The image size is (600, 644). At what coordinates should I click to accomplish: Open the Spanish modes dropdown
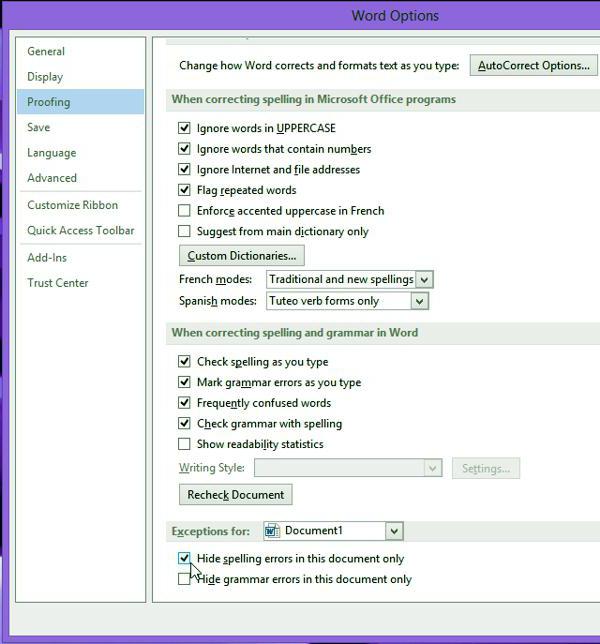[x=419, y=301]
